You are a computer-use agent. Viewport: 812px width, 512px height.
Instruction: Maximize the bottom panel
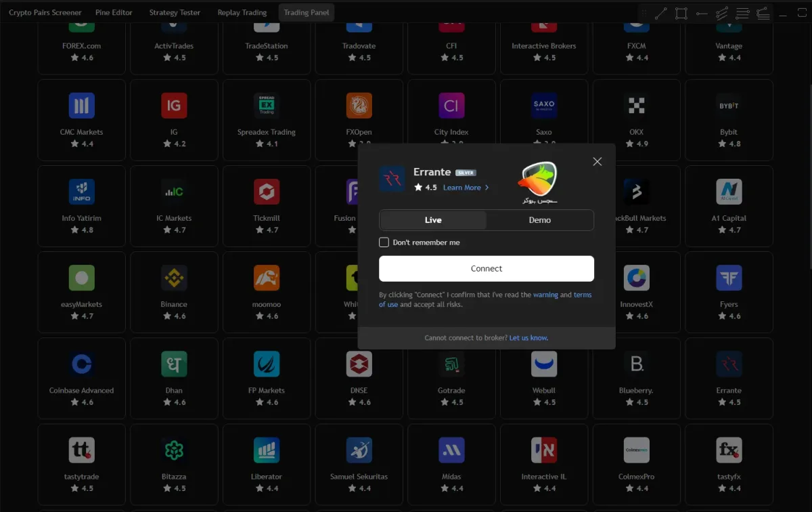(x=800, y=13)
